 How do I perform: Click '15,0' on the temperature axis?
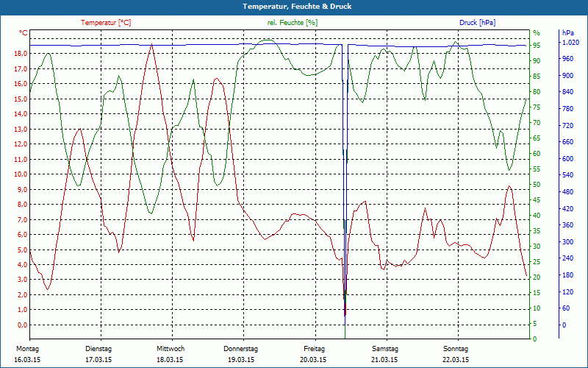(21, 99)
